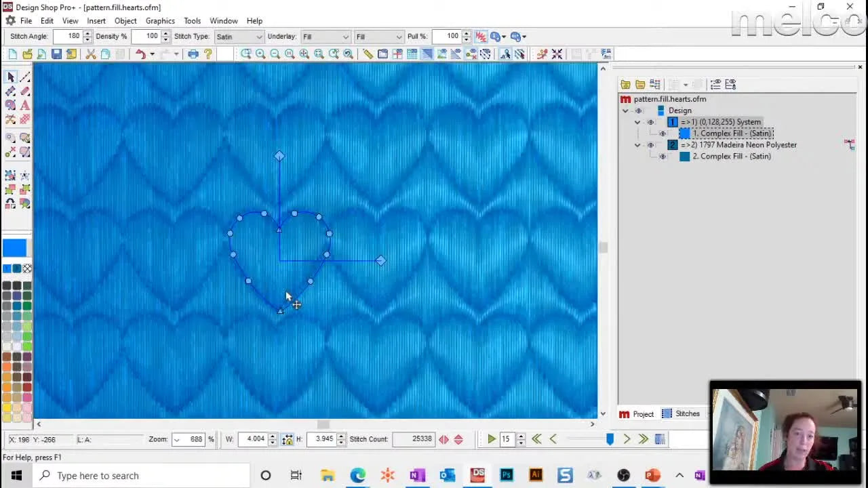Print the design using printer icon
The height and width of the screenshot is (488, 868).
[193, 54]
